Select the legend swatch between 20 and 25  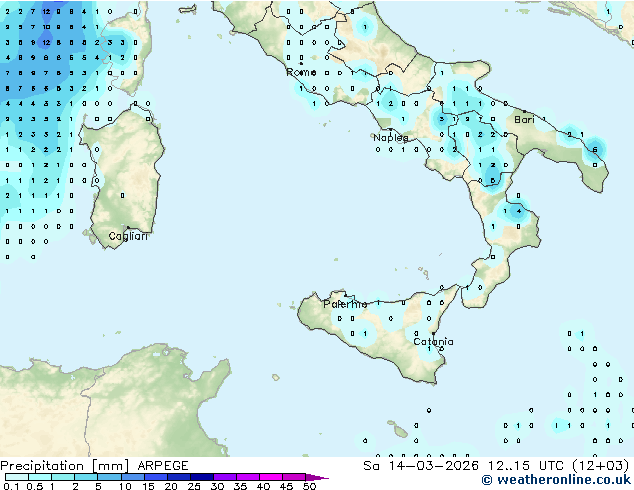[x=179, y=477]
